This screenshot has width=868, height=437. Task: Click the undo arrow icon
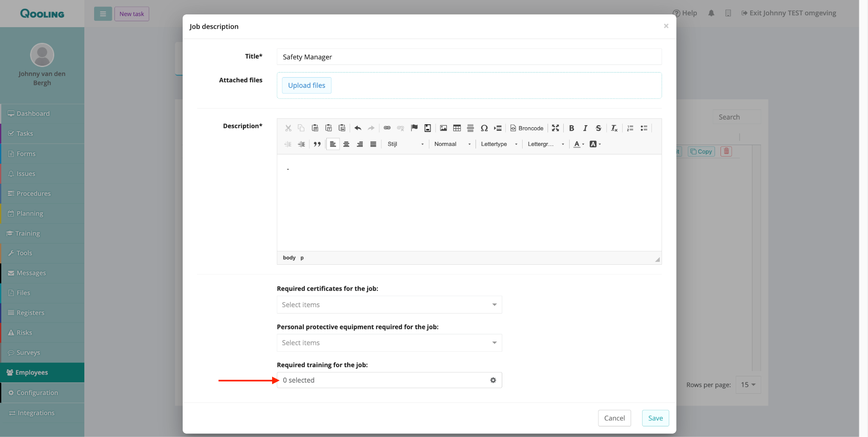[358, 128]
